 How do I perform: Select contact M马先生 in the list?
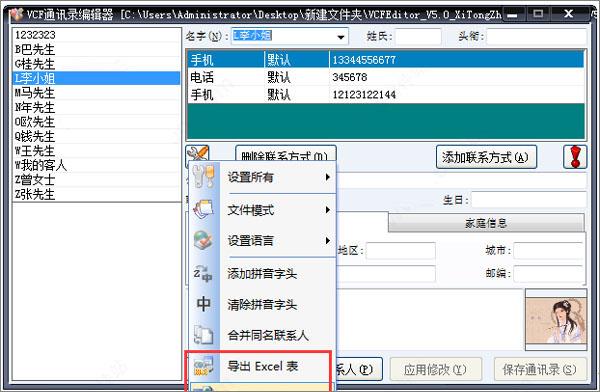tap(96, 93)
